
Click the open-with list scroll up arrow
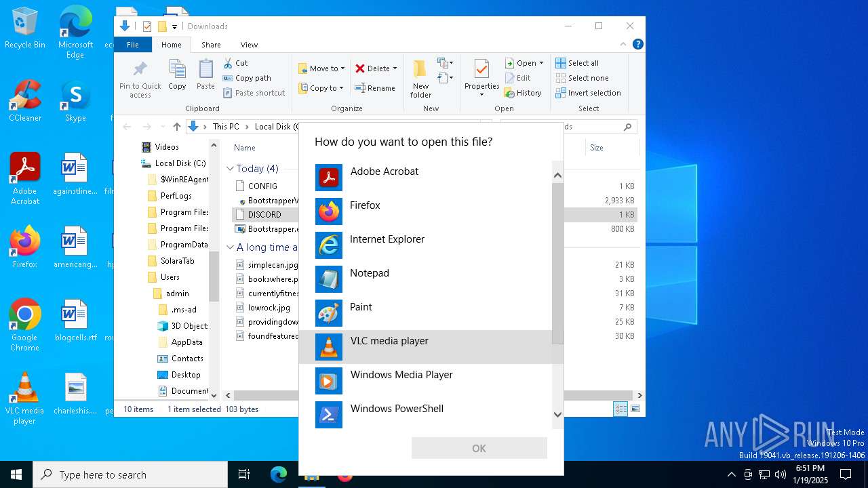[x=557, y=176]
